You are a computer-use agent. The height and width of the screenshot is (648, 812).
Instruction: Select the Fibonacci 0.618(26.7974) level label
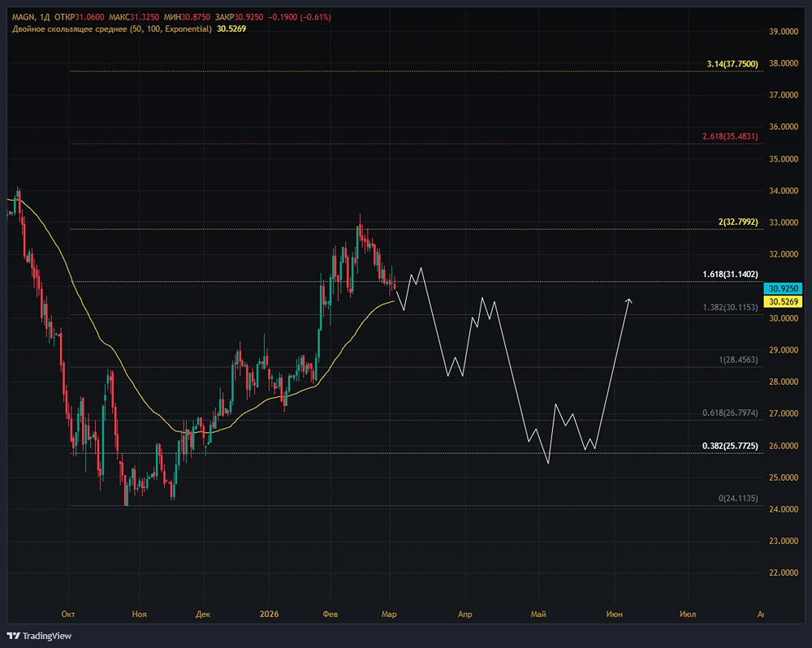730,413
